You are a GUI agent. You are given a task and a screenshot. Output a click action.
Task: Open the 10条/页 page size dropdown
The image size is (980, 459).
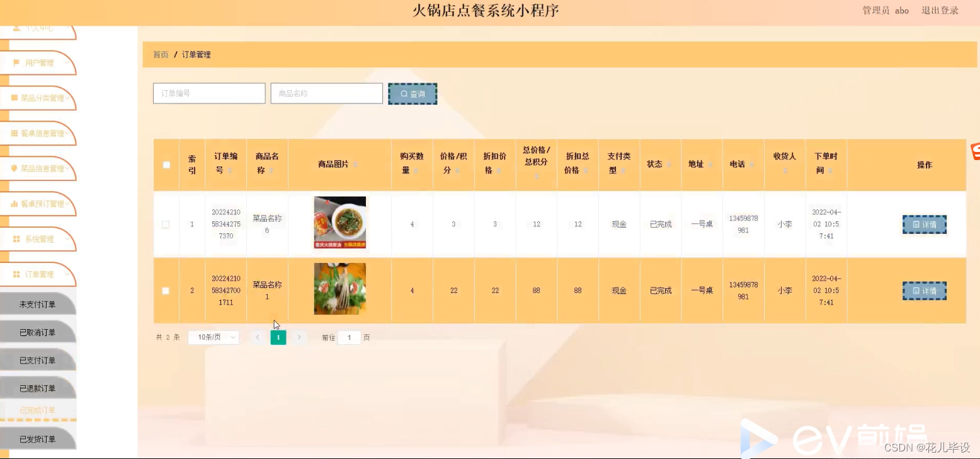pyautogui.click(x=213, y=337)
